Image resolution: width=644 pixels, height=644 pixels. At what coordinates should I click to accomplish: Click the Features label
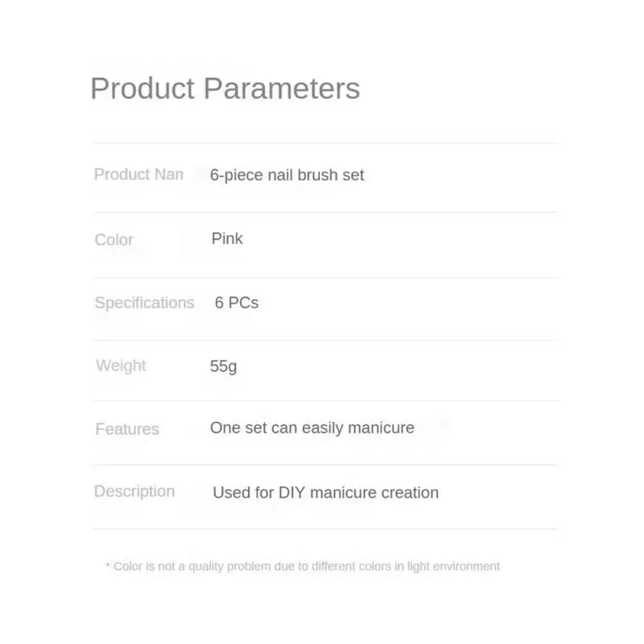pyautogui.click(x=127, y=429)
